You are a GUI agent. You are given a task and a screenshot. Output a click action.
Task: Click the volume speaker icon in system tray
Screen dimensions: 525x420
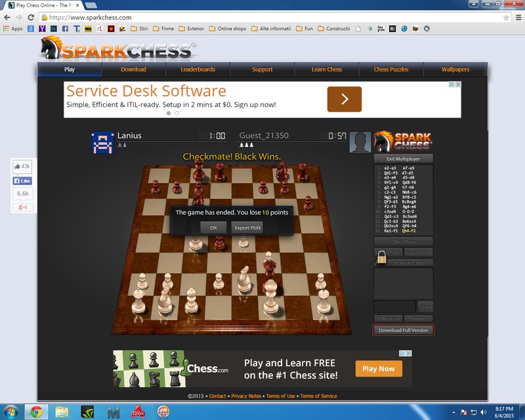[484, 412]
